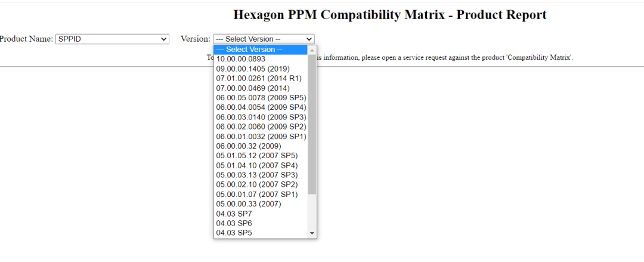Select version 07.00.00.0469 (2014)
This screenshot has width=644, height=262.
click(x=261, y=88)
